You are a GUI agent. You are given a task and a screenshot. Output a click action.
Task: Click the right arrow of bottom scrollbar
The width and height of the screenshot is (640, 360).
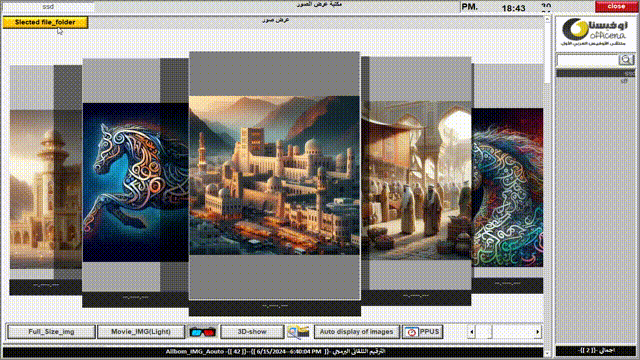[538, 332]
